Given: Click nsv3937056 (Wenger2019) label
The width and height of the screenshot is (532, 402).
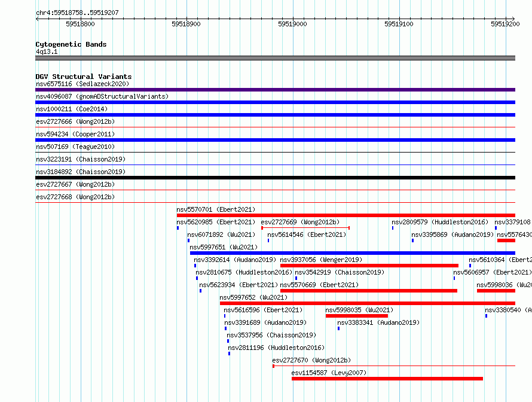Looking at the screenshot, I should [x=322, y=260].
